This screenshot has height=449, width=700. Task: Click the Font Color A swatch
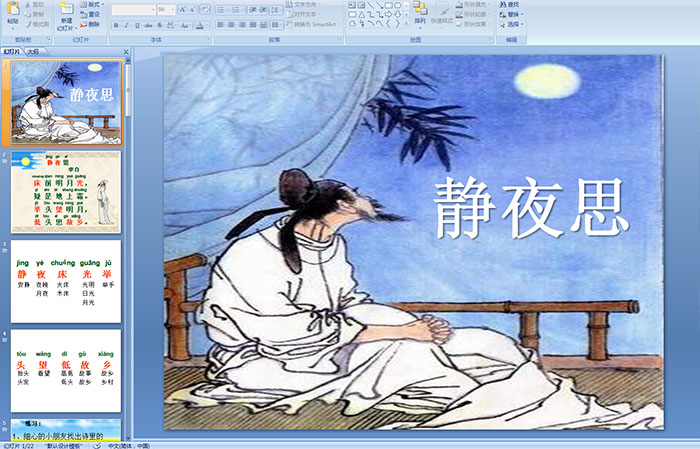[x=200, y=25]
